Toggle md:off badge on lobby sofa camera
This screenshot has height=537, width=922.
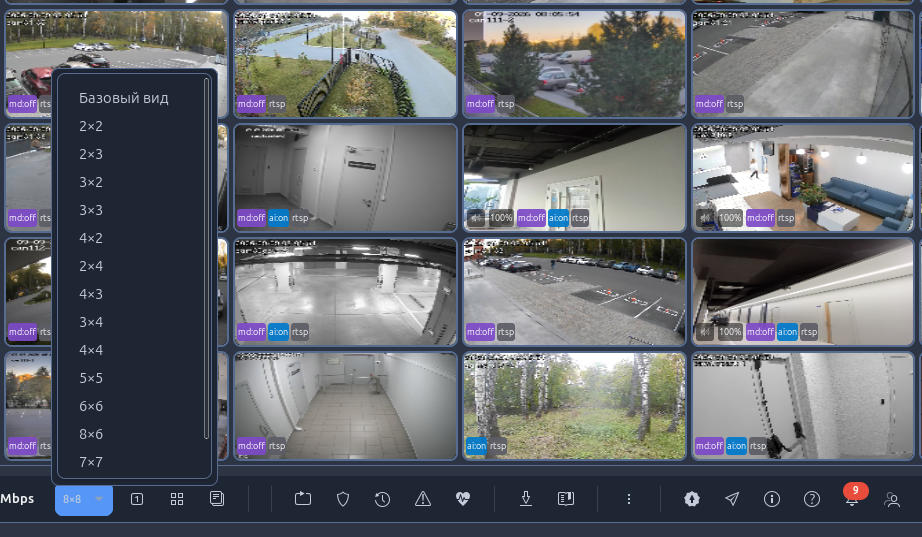760,218
